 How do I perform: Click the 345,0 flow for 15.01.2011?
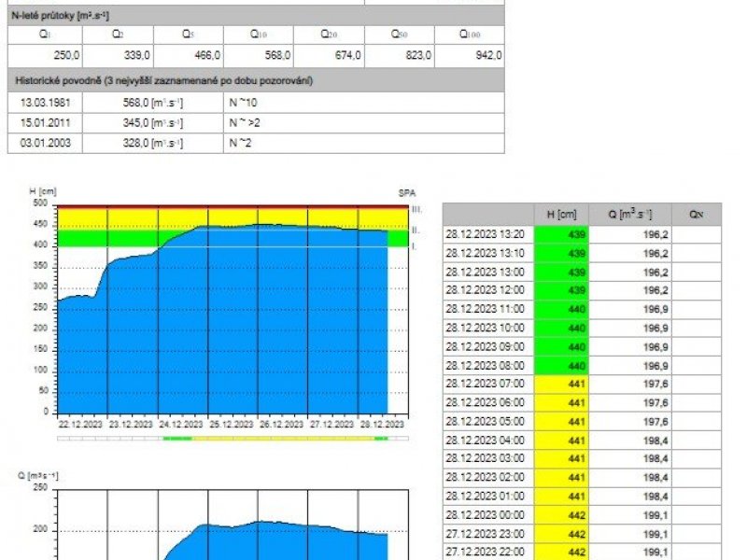[x=156, y=122]
